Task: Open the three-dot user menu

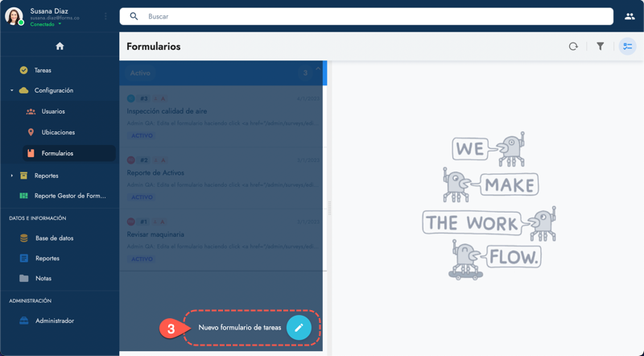Action: coord(105,16)
